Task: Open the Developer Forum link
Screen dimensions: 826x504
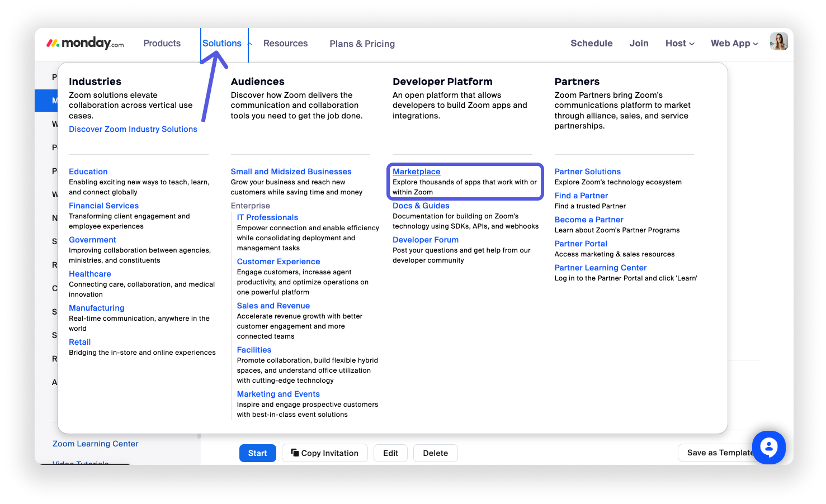Action: (426, 240)
